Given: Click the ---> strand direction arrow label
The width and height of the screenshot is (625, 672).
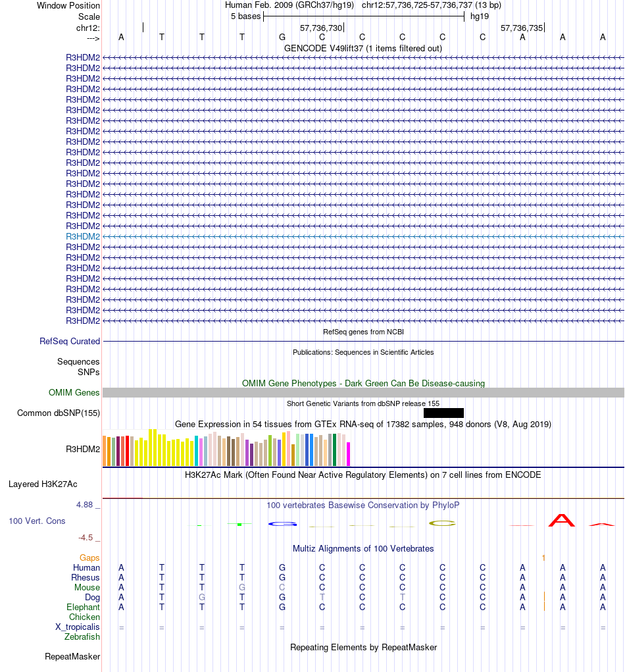Looking at the screenshot, I should (93, 39).
